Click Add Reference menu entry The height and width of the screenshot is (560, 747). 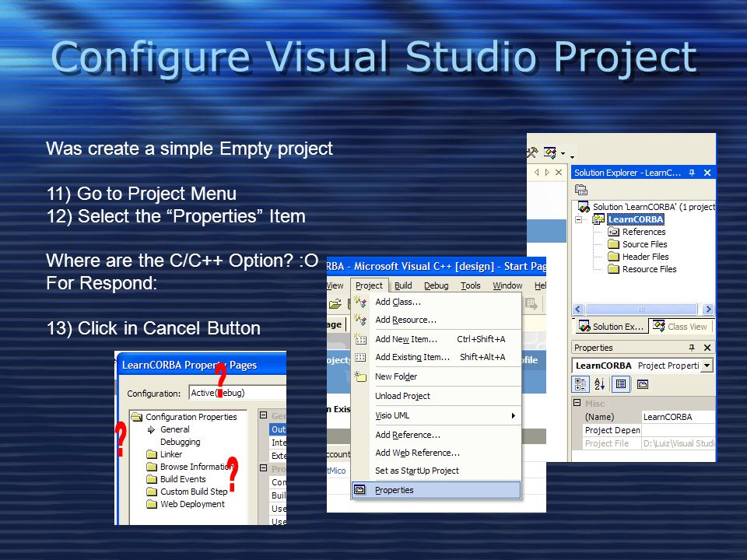click(x=407, y=435)
